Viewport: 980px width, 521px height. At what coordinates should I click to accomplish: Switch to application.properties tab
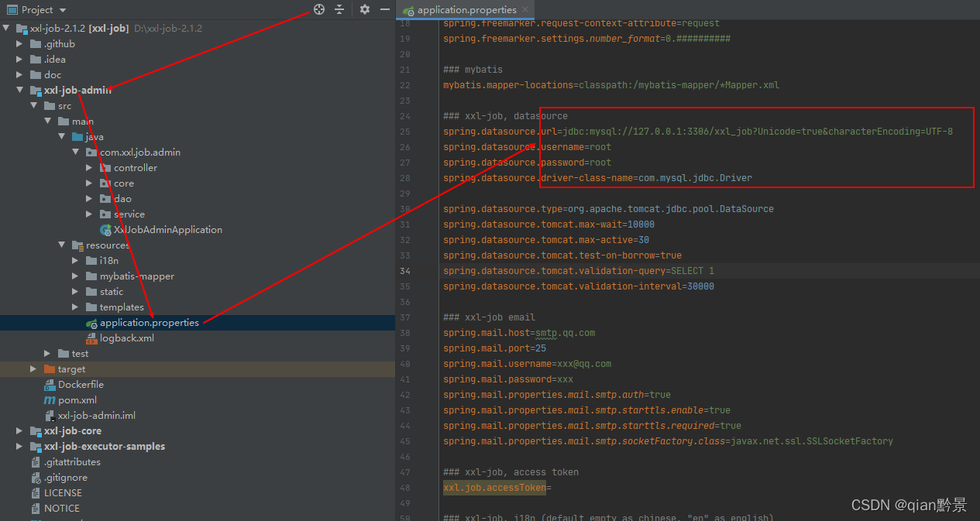pyautogui.click(x=466, y=10)
